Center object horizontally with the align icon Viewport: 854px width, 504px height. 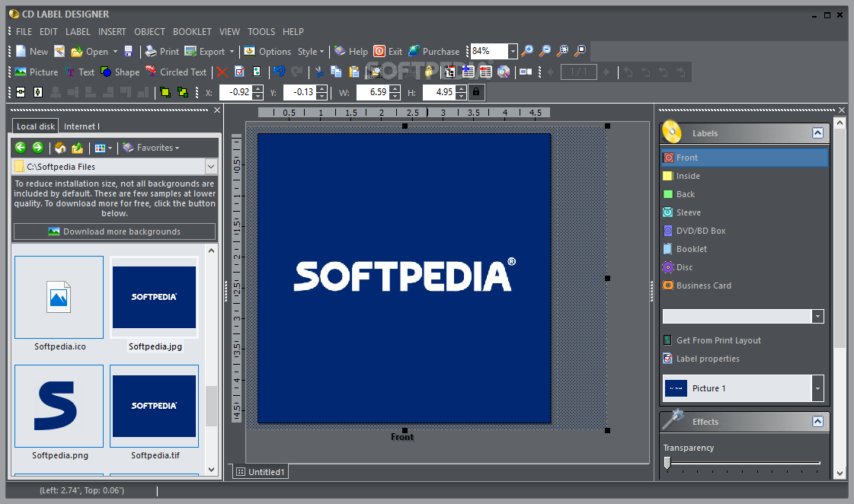pos(21,93)
